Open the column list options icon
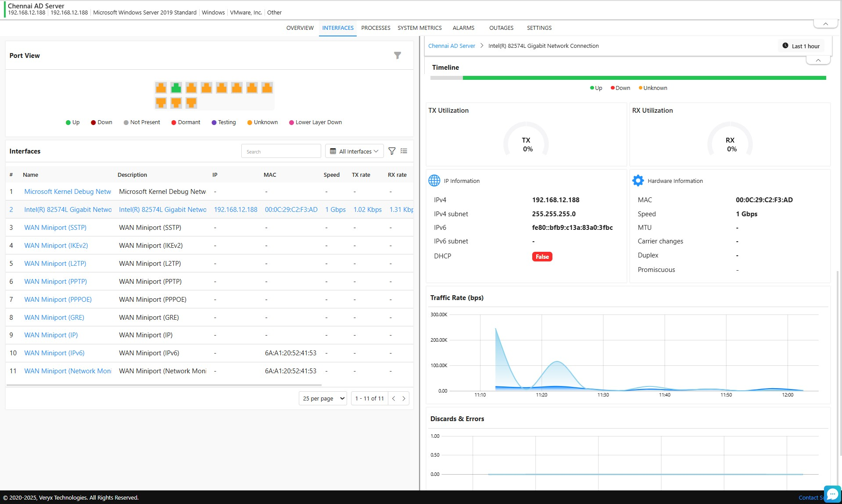 404,151
